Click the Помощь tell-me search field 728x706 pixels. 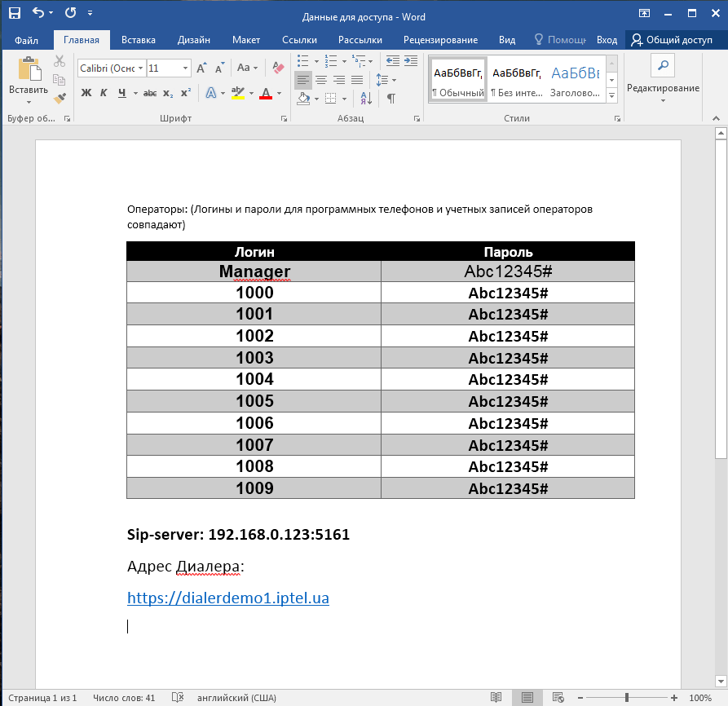(560, 40)
